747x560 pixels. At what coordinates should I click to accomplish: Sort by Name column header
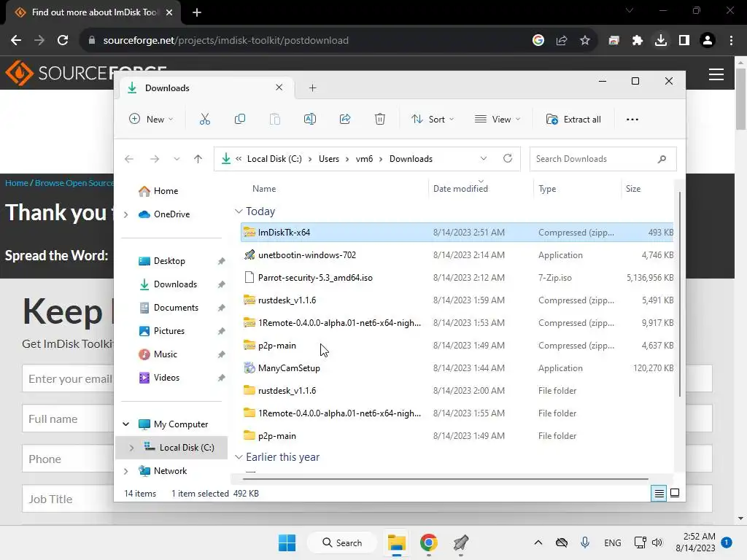(x=264, y=189)
